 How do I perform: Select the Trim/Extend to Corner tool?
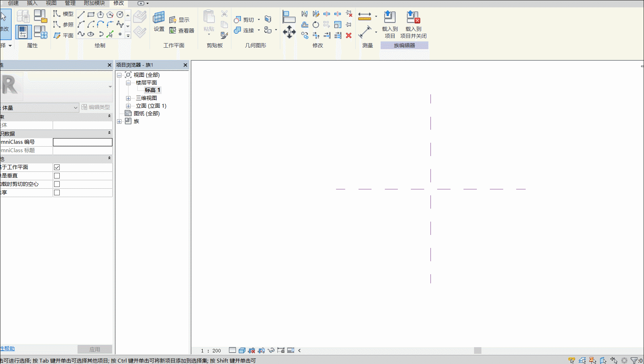click(x=316, y=35)
